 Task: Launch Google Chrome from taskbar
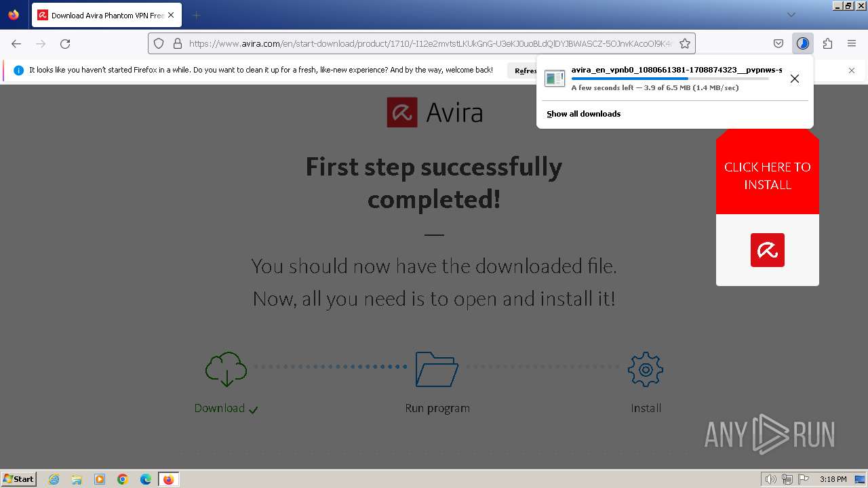[x=123, y=479]
